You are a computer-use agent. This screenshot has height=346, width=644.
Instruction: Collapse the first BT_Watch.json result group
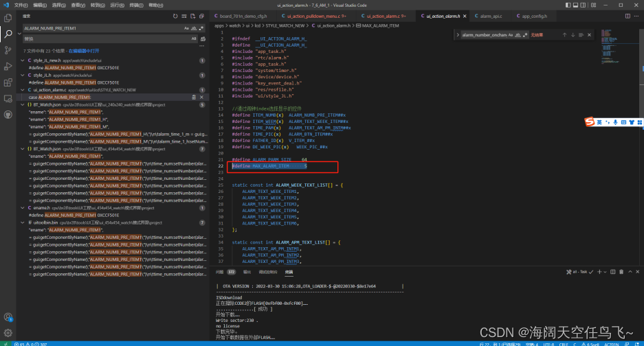click(24, 105)
